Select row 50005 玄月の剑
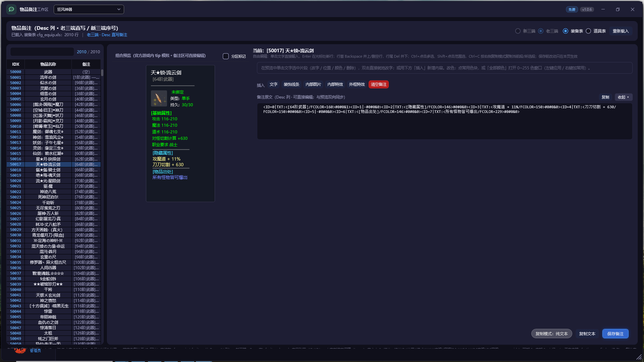Image resolution: width=644 pixels, height=362 pixels. point(54,99)
